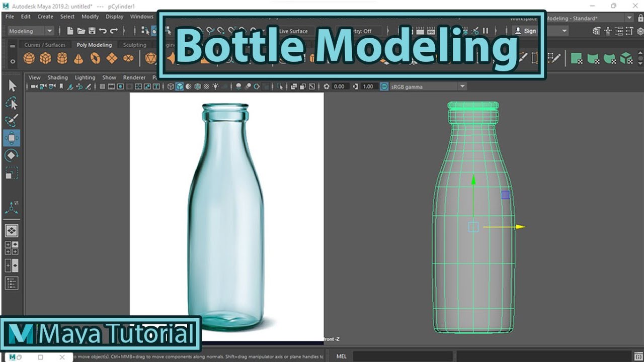
Task: Create a polygon disc from shelf
Action: click(x=128, y=58)
